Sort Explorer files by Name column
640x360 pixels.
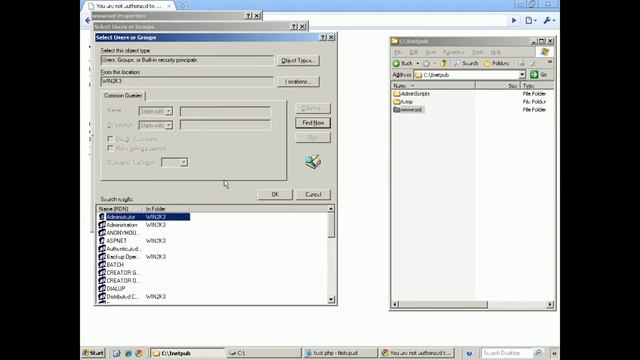433,86
